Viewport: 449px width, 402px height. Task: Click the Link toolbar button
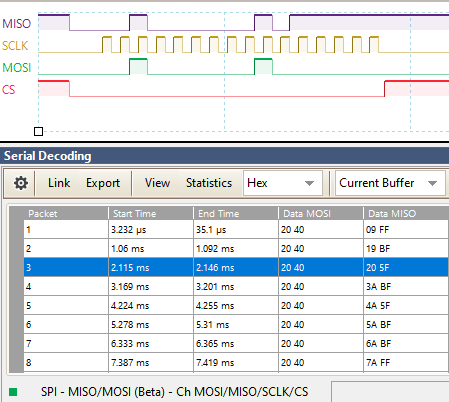(x=59, y=183)
